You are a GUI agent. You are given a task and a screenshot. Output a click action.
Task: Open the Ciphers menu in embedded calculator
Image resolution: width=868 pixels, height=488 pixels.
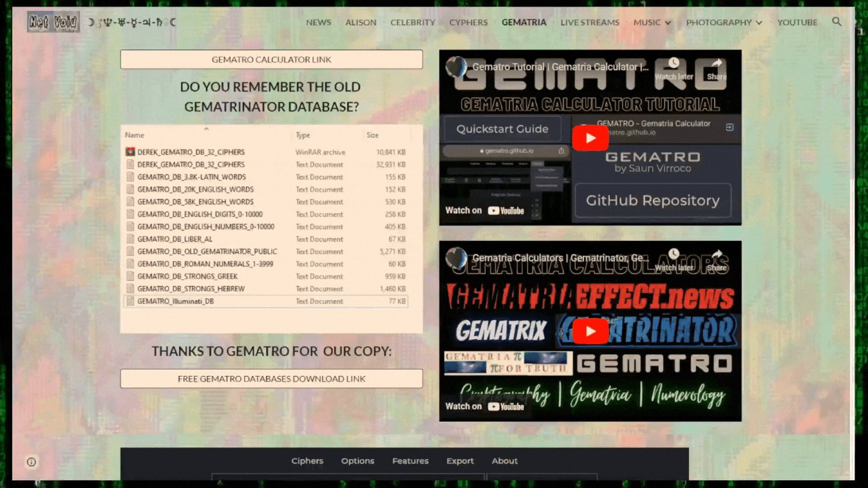point(307,461)
